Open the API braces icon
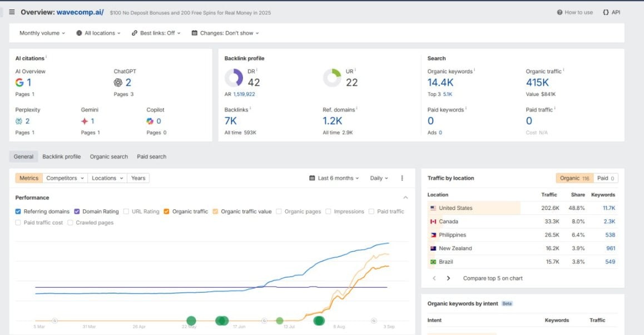 pos(606,12)
